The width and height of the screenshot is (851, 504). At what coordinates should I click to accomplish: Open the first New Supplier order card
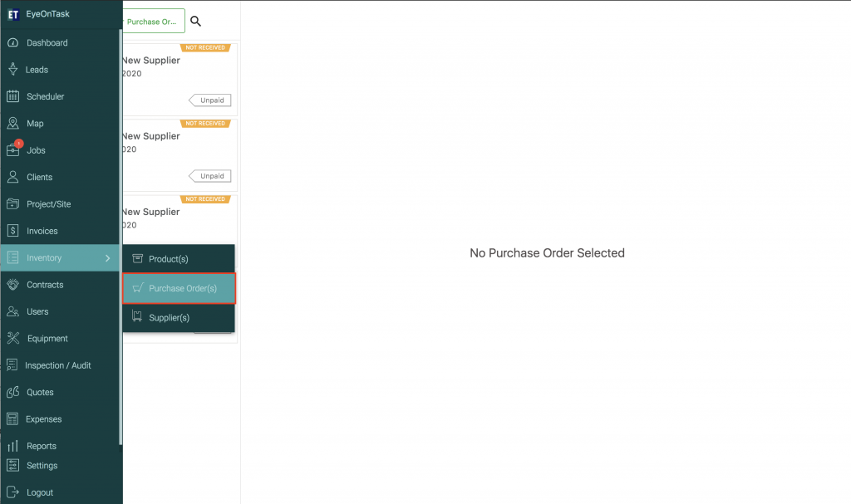pos(180,79)
